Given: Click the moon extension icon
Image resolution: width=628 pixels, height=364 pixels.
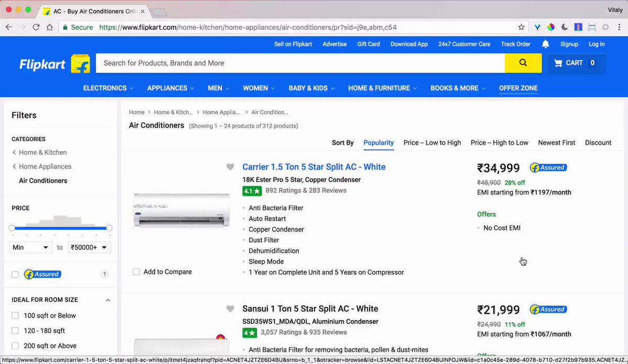Looking at the screenshot, I should [565, 27].
